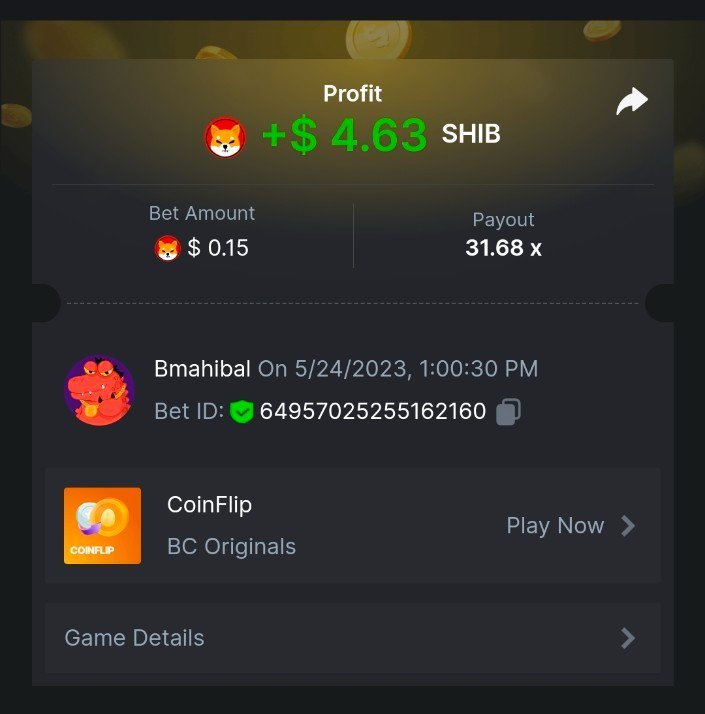Click the CoinFlip game thumbnail
This screenshot has width=705, height=714.
(102, 525)
